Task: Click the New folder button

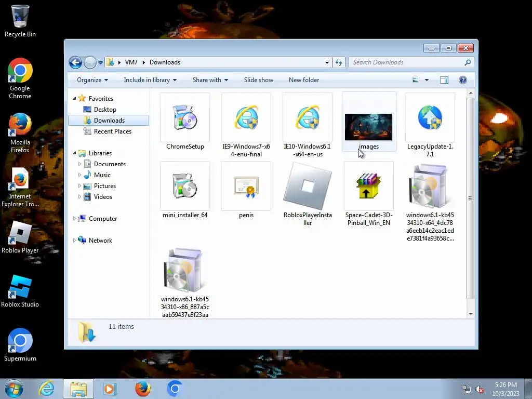Action: click(304, 80)
